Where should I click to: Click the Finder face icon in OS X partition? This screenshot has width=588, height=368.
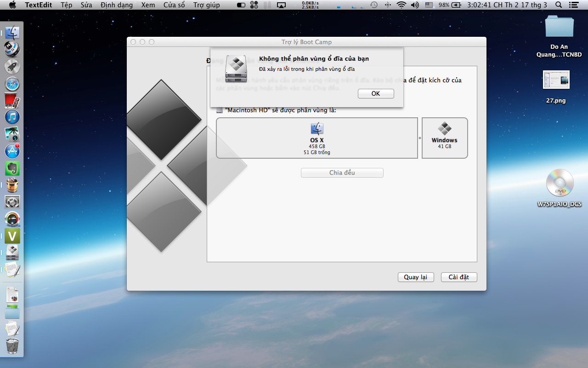[x=317, y=129]
